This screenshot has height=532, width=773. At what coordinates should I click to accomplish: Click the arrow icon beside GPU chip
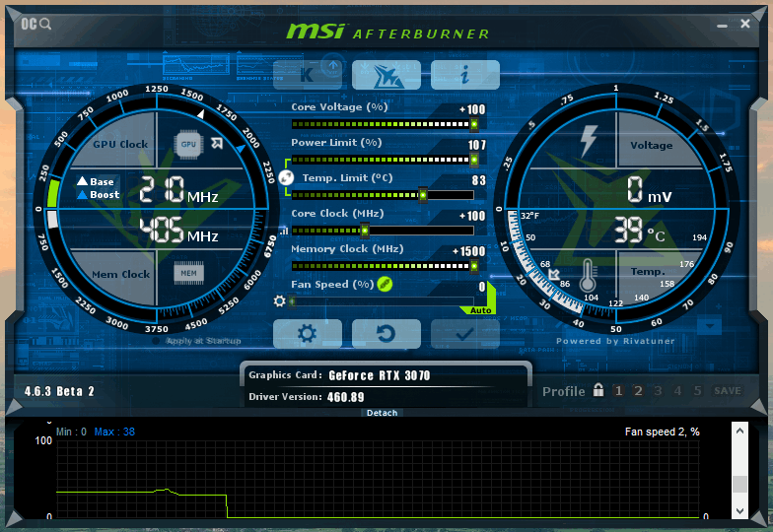point(217,144)
